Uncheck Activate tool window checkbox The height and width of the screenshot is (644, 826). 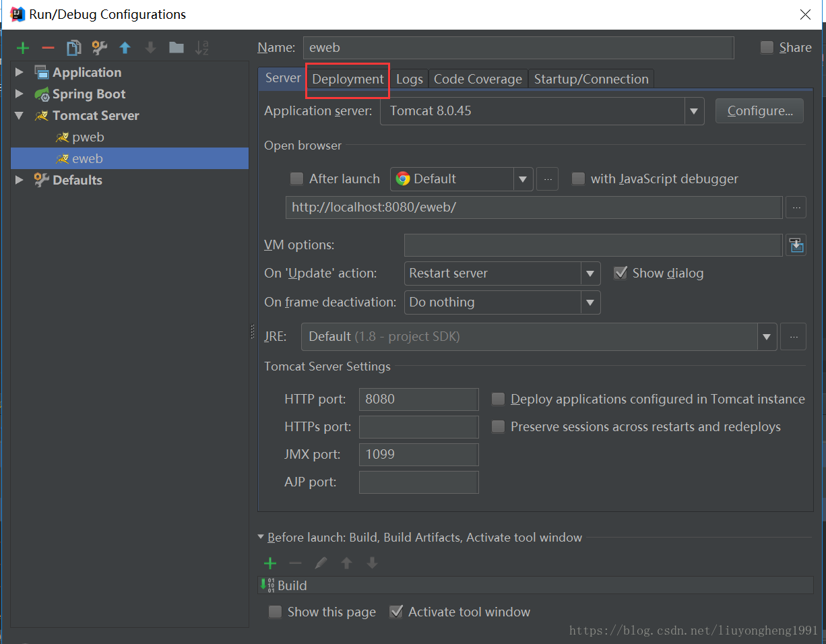click(x=396, y=612)
